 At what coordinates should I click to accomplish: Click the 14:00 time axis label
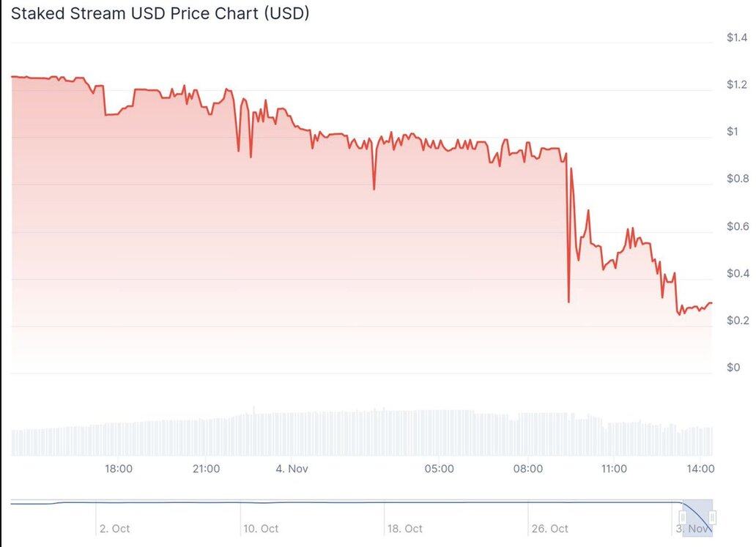click(x=701, y=469)
